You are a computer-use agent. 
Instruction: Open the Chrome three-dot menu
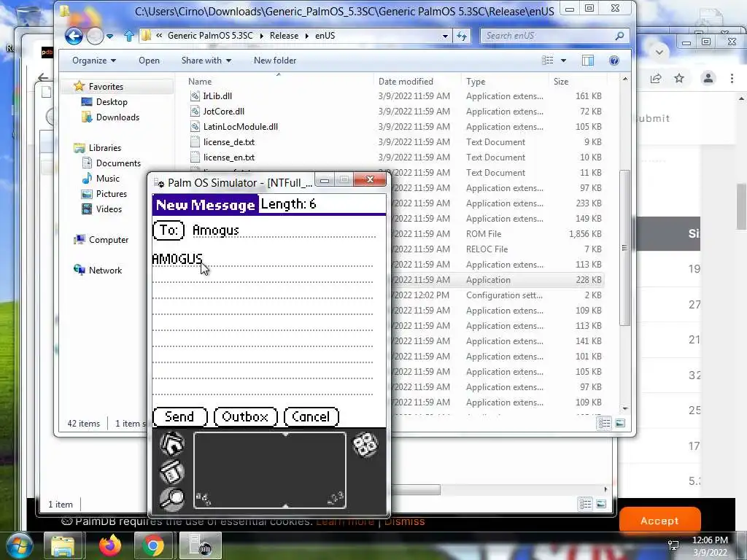pyautogui.click(x=732, y=79)
